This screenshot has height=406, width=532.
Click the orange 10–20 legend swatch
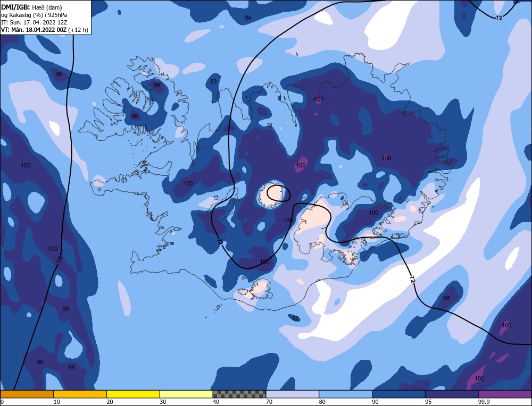80,394
